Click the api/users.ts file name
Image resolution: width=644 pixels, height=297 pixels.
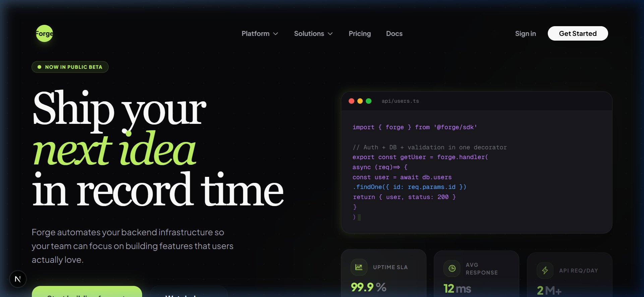tap(400, 101)
